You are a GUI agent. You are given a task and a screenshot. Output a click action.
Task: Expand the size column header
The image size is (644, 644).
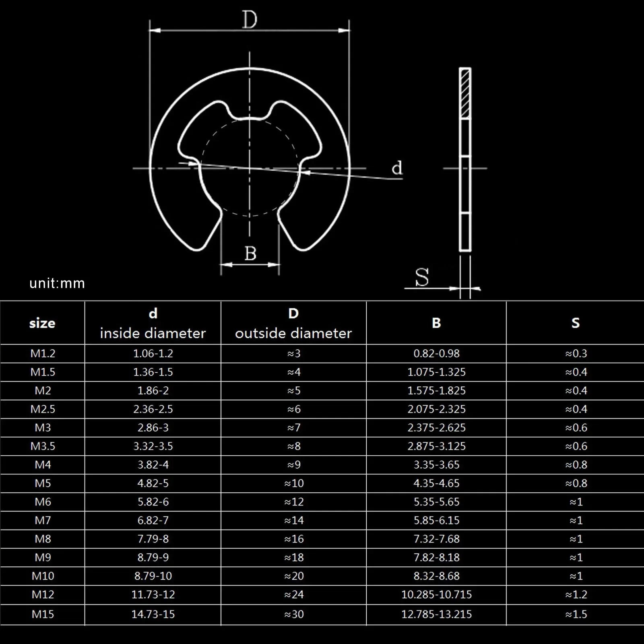[x=42, y=322]
